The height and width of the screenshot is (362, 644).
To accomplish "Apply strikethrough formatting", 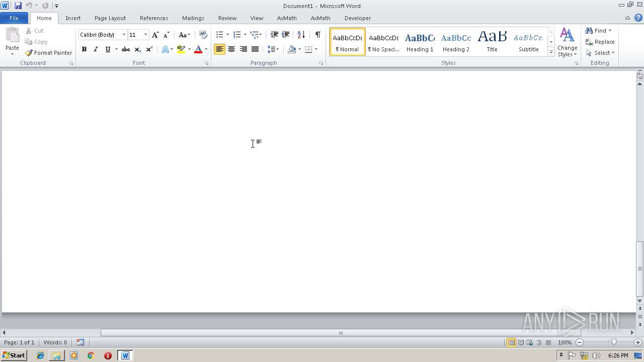I will [x=126, y=49].
